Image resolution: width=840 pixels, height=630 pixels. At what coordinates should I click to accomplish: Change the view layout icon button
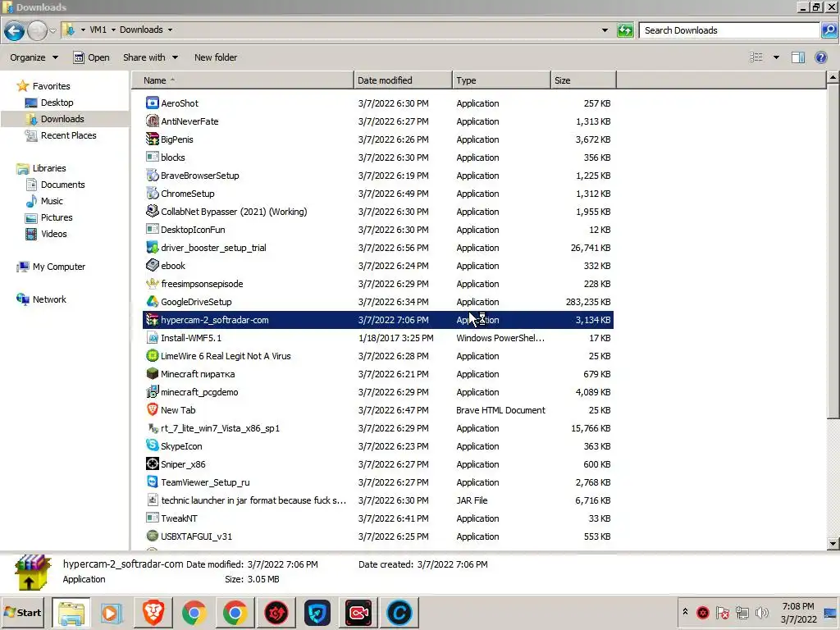[756, 57]
